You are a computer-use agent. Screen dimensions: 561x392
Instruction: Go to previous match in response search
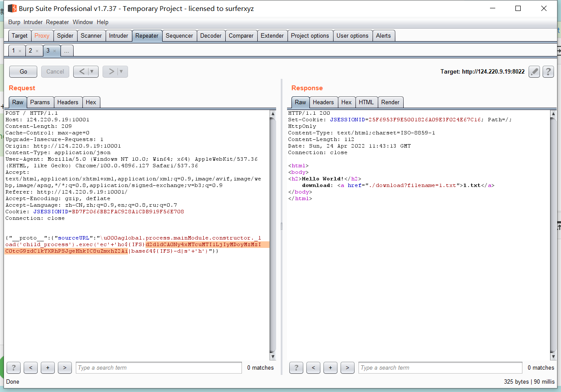[x=313, y=367]
